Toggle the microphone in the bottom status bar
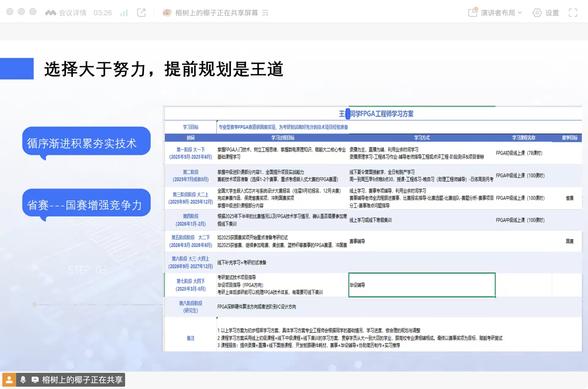This screenshot has width=588, height=389. 23,380
